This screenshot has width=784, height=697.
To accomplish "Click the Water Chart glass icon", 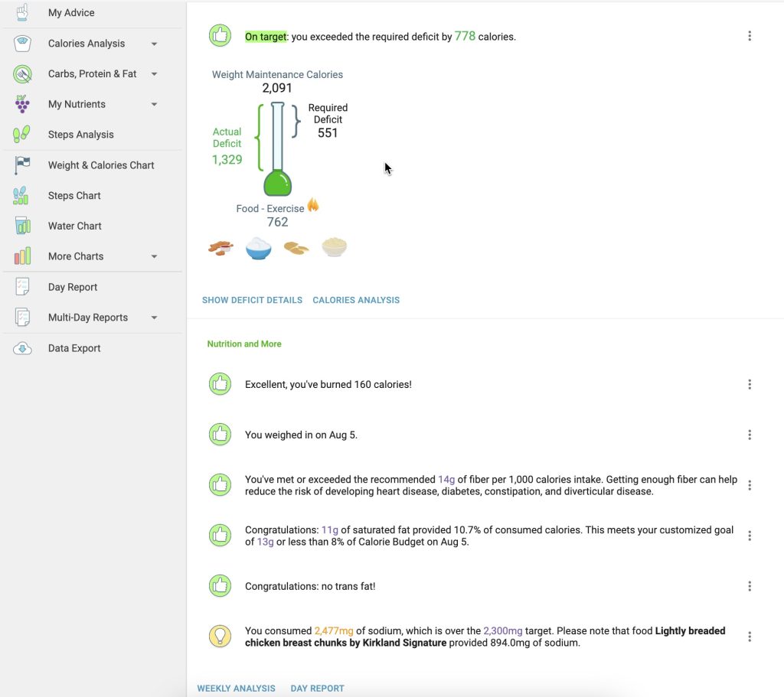I will [22, 226].
